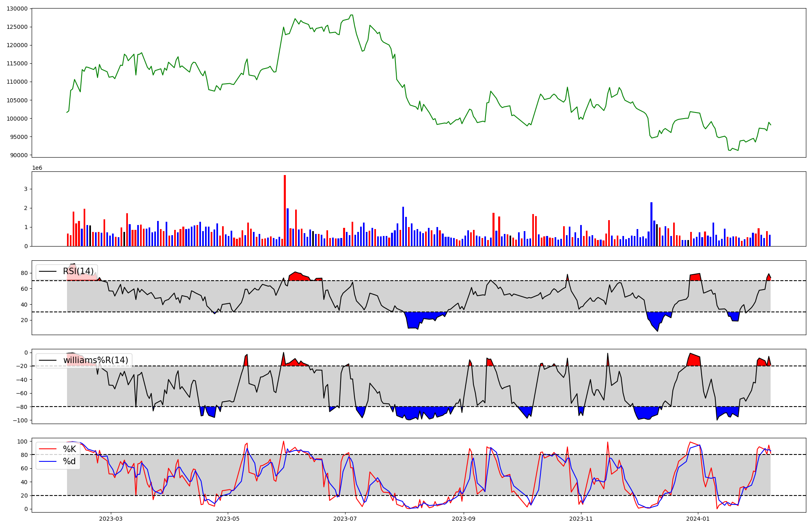
Task: Click the tallest red volume bar
Action: tap(285, 211)
